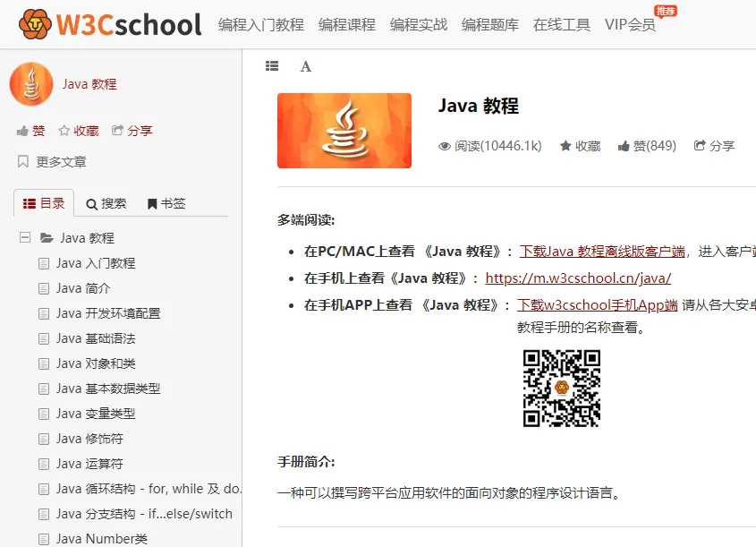Switch to the 目录 tab
The width and height of the screenshot is (756, 547).
(x=44, y=203)
